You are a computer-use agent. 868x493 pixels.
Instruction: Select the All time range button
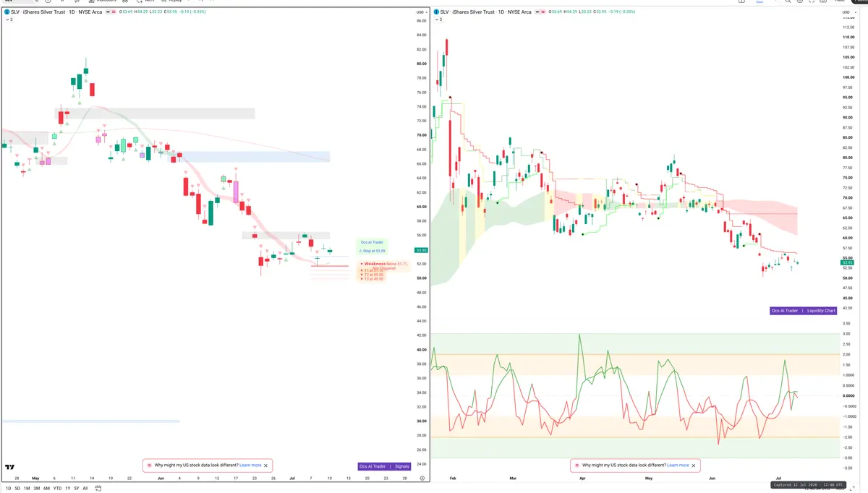(85, 489)
